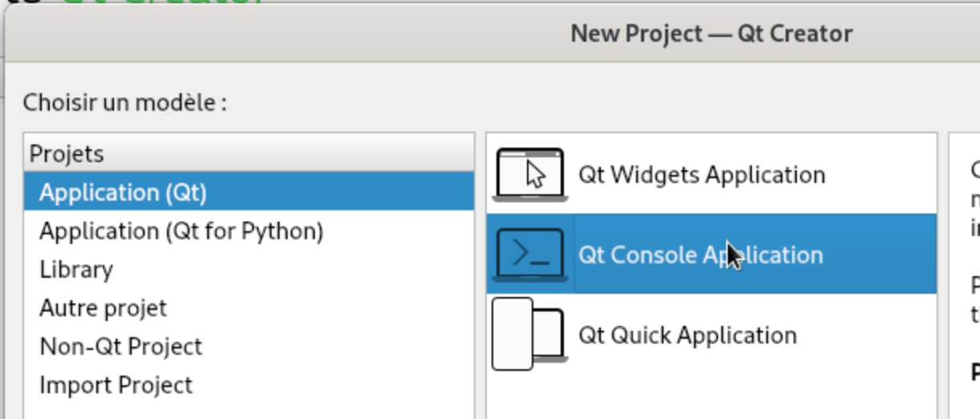Click the Qt Console Application terminal icon
Screen dimensions: 980x419
pyautogui.click(x=530, y=254)
